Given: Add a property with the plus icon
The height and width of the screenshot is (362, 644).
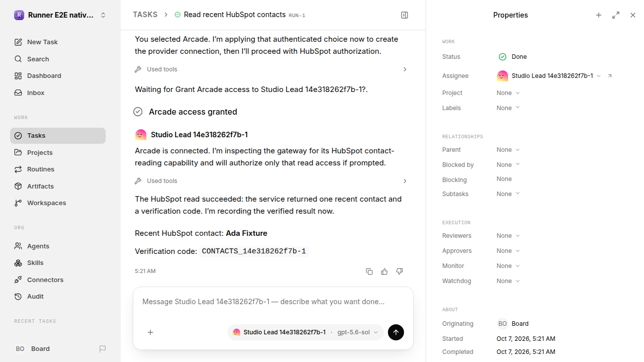Looking at the screenshot, I should (x=599, y=15).
